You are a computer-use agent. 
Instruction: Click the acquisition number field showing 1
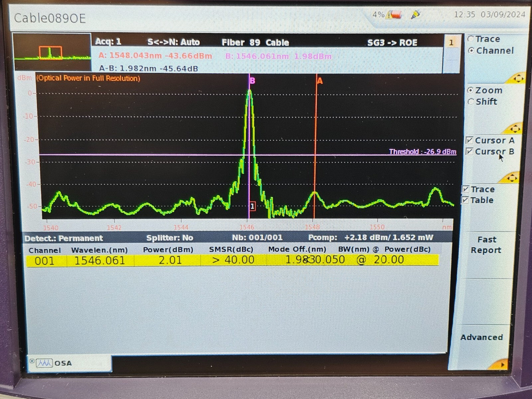(x=452, y=43)
